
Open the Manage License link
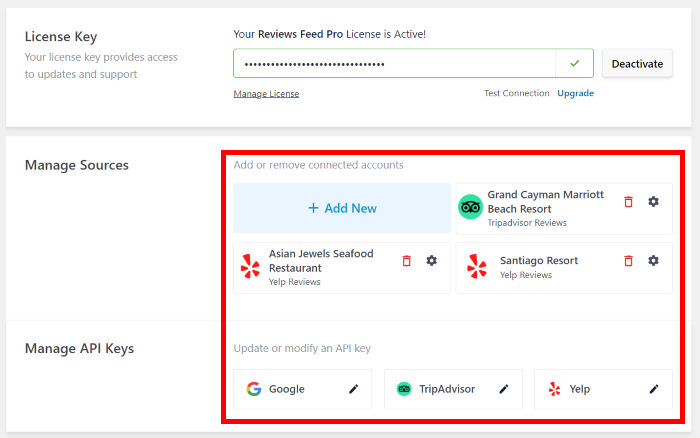[x=266, y=94]
